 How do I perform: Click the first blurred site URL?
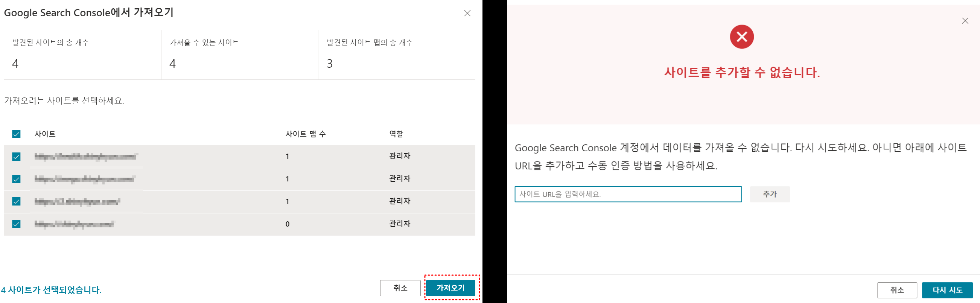(86, 157)
